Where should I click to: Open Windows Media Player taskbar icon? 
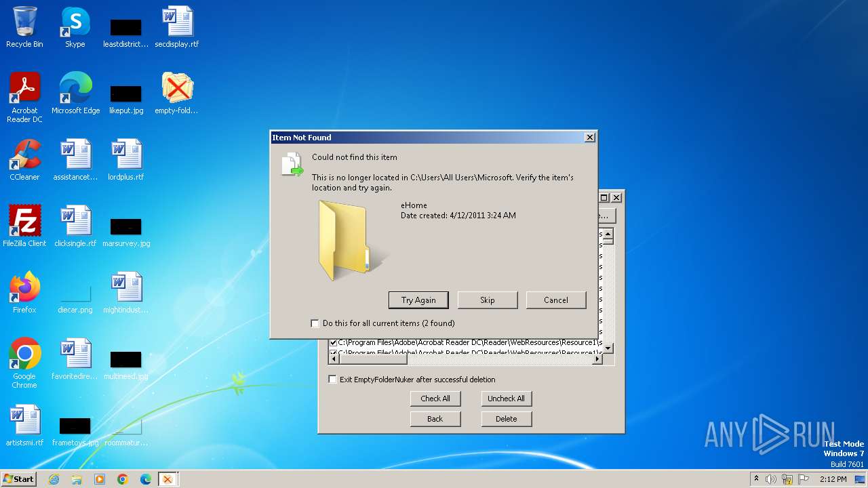100,479
